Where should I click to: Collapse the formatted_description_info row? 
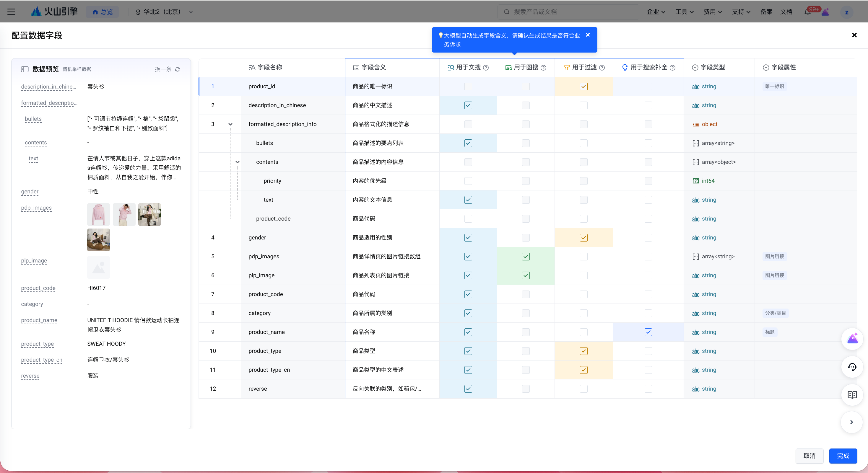230,124
